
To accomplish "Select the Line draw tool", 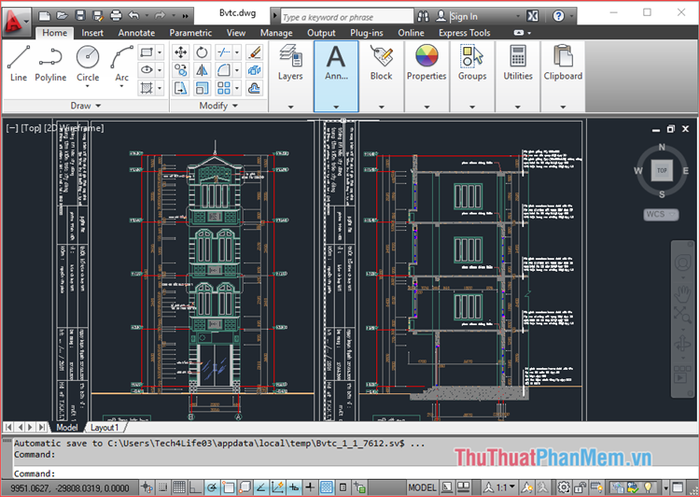I will coord(18,63).
